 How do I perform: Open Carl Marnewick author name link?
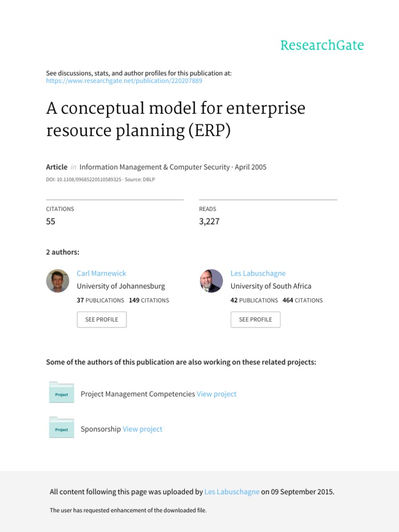[101, 273]
